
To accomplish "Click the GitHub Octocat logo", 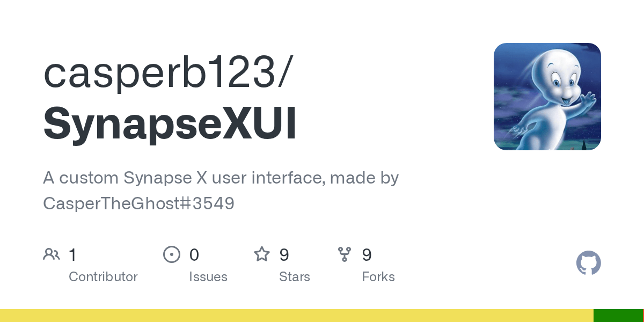I will pos(589,264).
